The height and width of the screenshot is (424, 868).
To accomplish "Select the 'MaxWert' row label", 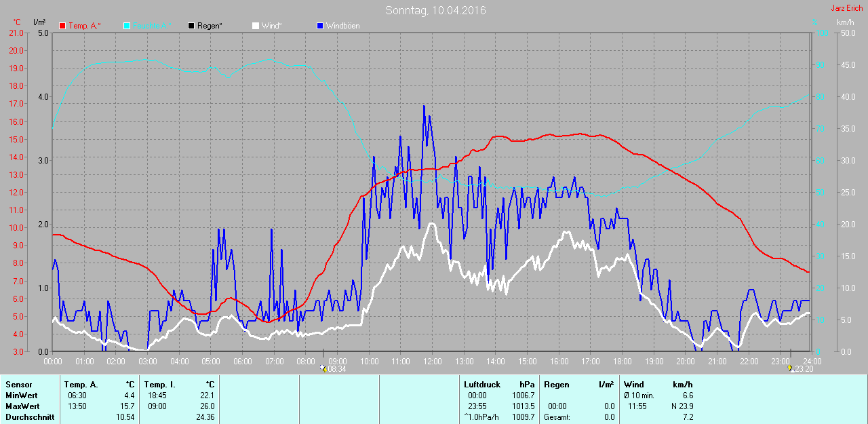I will click(22, 406).
